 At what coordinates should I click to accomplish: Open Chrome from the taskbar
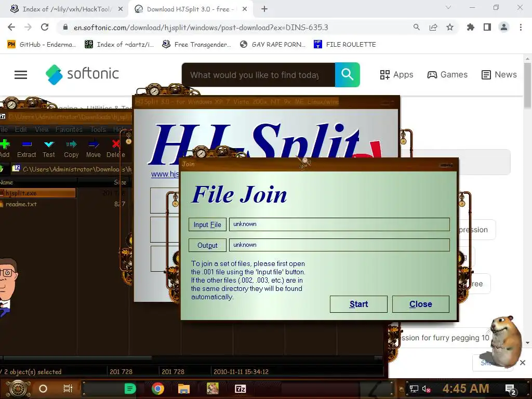[x=158, y=389]
